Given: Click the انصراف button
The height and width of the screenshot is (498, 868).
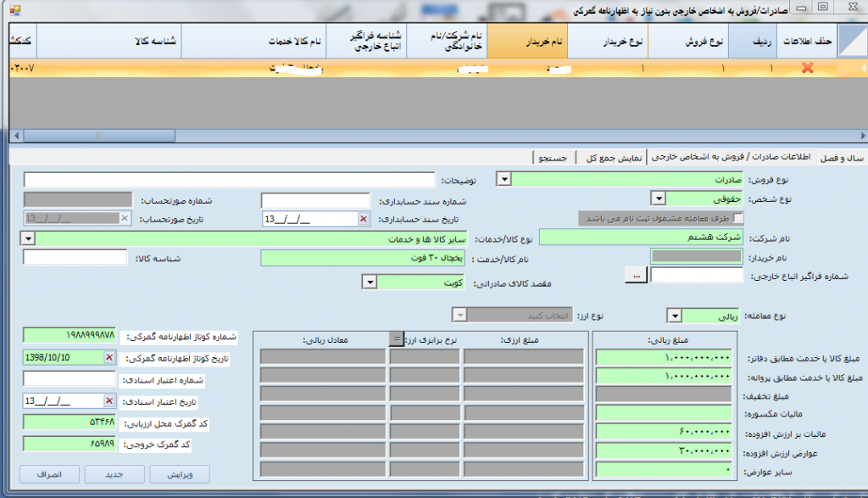Looking at the screenshot, I should (x=49, y=474).
